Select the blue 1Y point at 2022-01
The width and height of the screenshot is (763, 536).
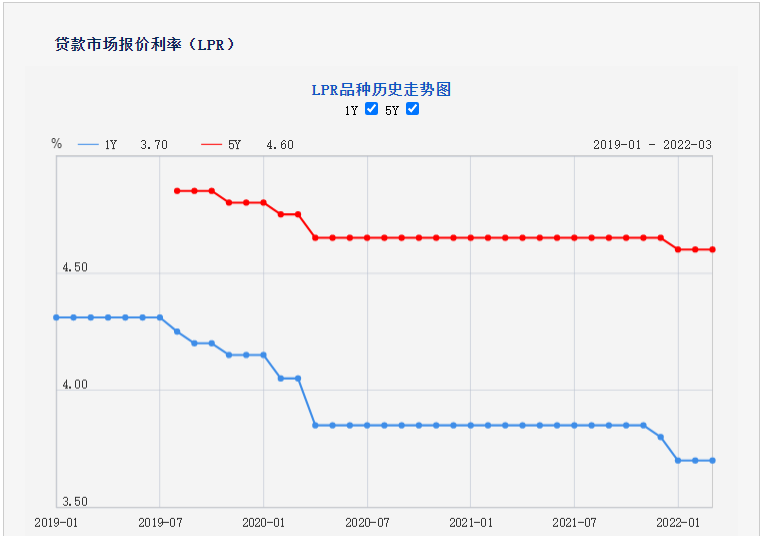pos(678,460)
